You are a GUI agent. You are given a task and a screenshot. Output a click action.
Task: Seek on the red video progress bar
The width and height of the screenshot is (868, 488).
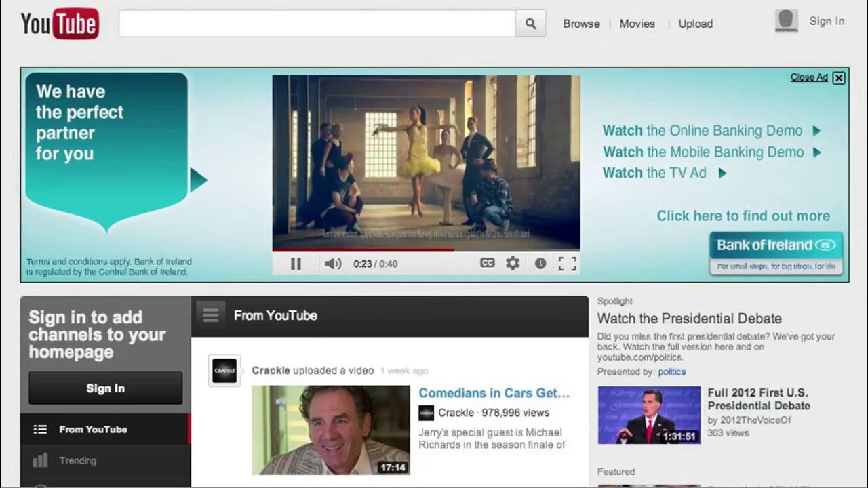coord(426,250)
